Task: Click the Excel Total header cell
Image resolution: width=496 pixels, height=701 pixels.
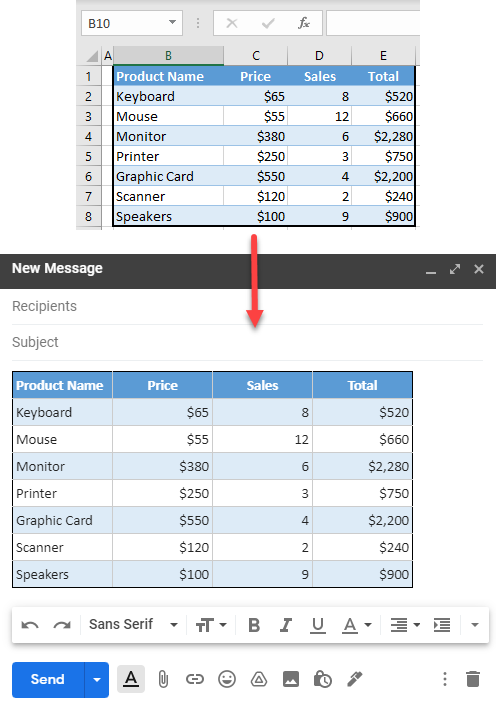Action: [383, 76]
